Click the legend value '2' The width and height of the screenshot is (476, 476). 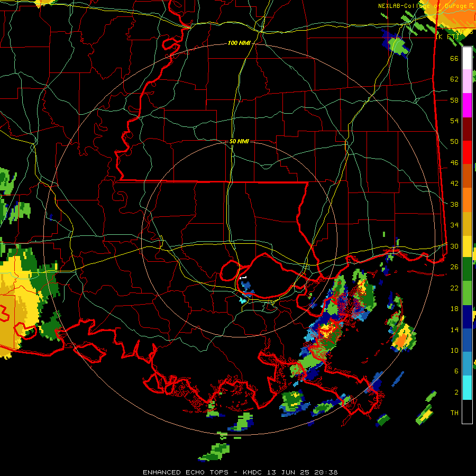click(456, 392)
